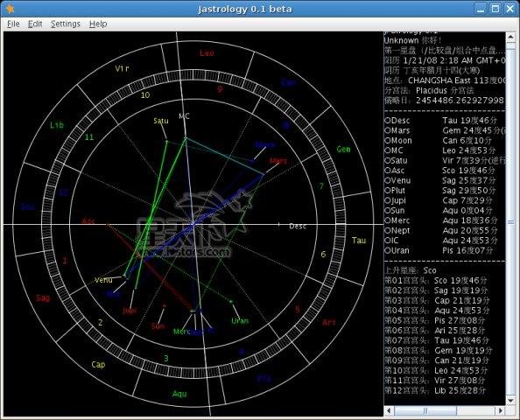The height and width of the screenshot is (420, 520).
Task: Select the Mars Gem 24度45分 row
Action: click(445, 130)
